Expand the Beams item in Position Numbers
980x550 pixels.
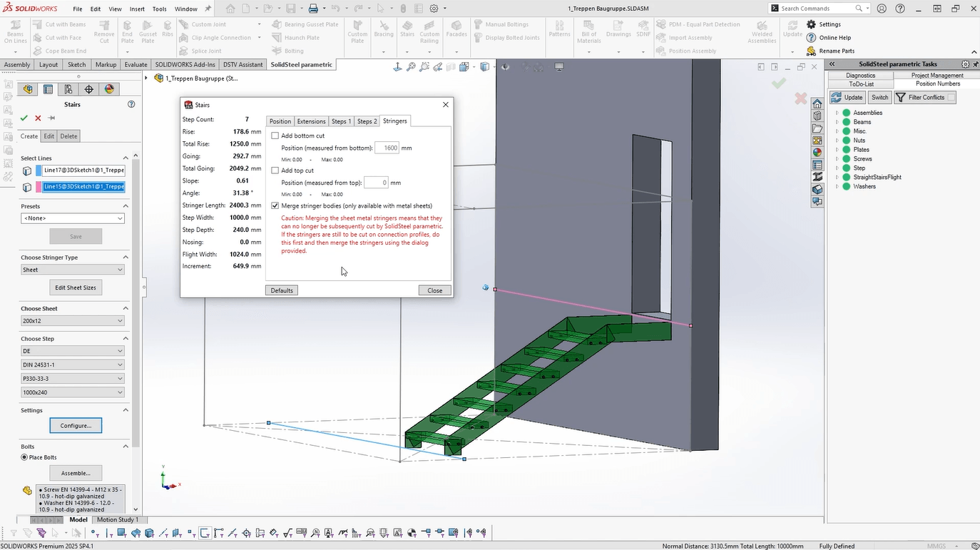[839, 122]
